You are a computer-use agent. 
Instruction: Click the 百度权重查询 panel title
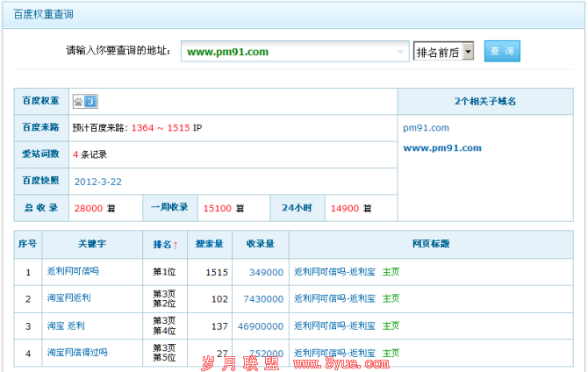click(x=44, y=15)
